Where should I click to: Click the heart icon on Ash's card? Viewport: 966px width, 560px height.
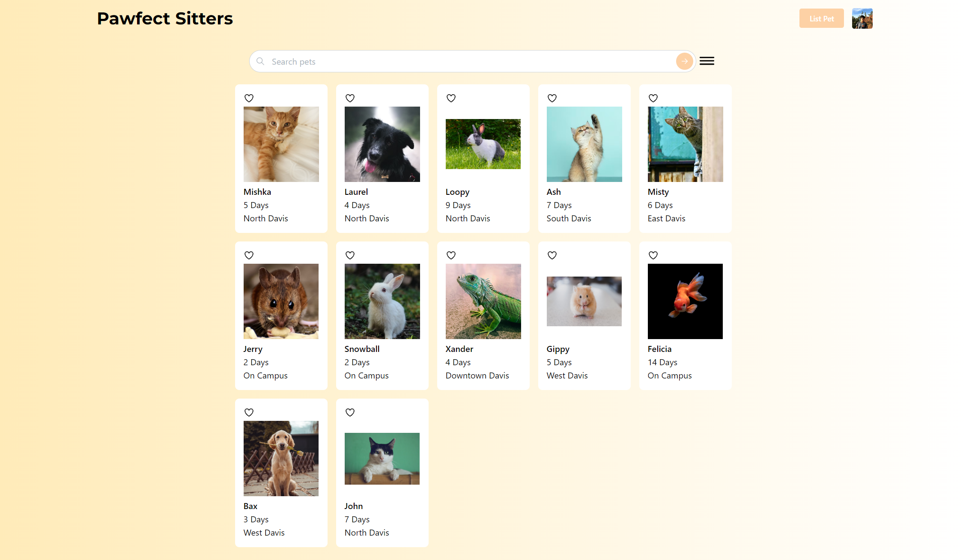tap(552, 98)
